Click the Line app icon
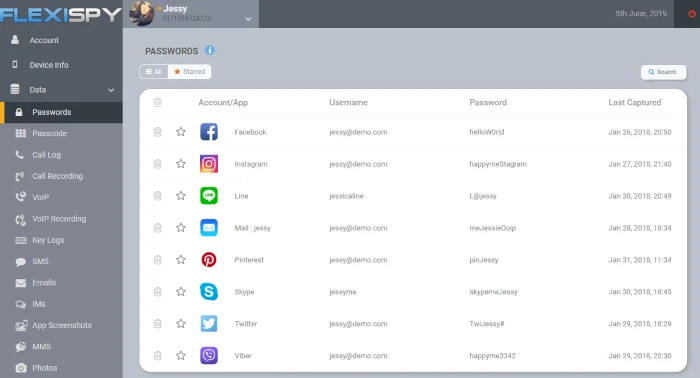This screenshot has height=378, width=700. coord(208,196)
